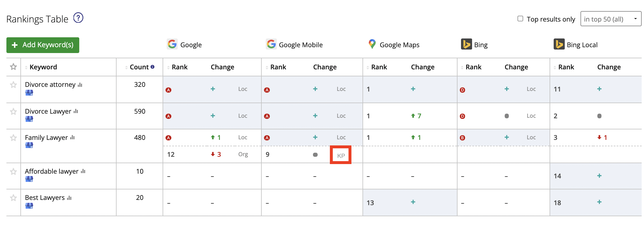Enable the Top results only checkbox
Viewport: 644px width, 227px height.
pyautogui.click(x=520, y=18)
